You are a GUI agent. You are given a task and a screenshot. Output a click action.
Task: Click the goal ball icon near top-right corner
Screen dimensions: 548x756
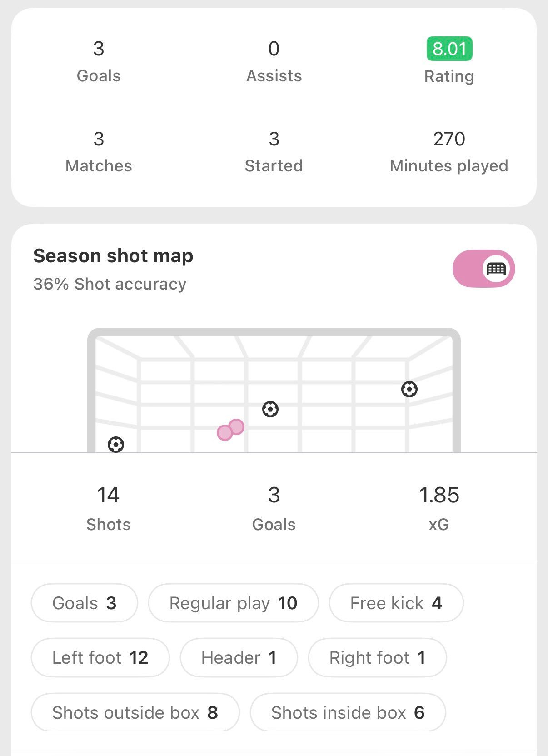point(409,389)
